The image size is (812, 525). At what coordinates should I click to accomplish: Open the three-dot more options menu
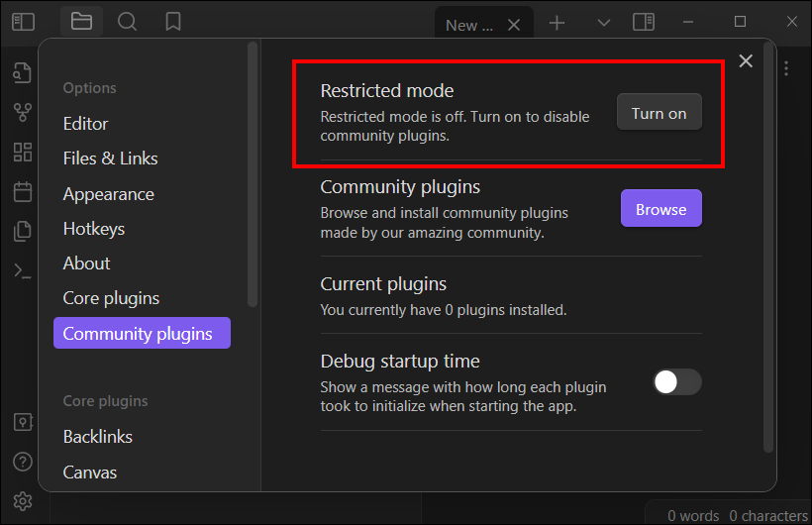[786, 68]
